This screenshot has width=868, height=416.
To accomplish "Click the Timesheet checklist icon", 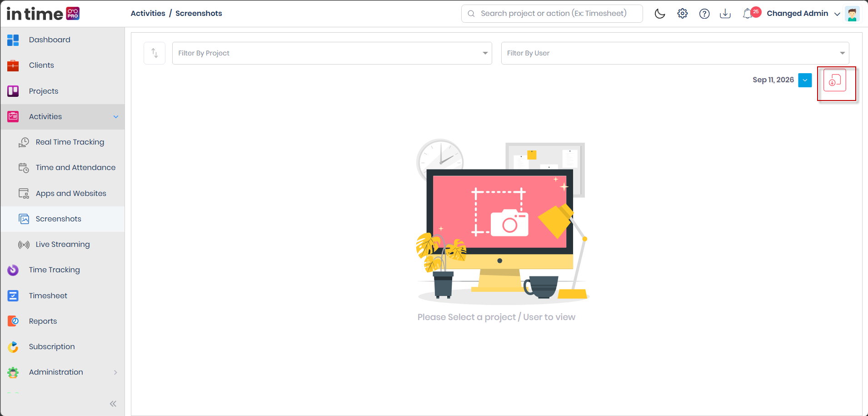I will (x=13, y=296).
